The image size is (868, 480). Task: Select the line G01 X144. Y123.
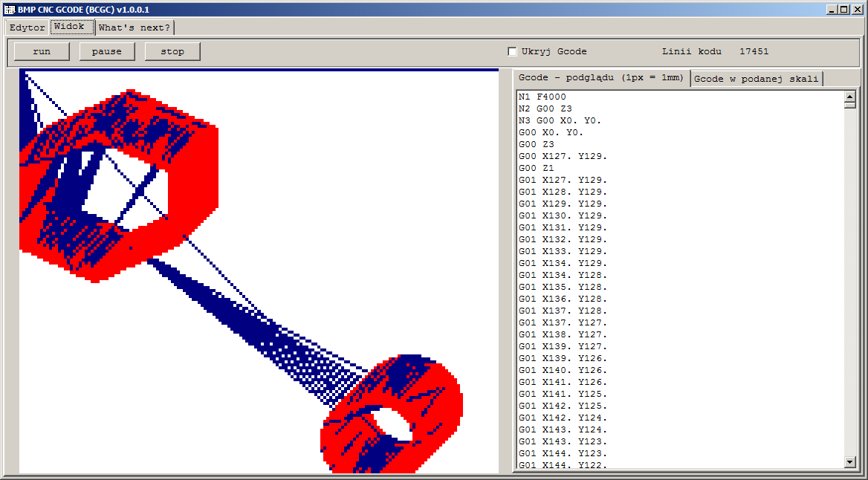point(563,453)
